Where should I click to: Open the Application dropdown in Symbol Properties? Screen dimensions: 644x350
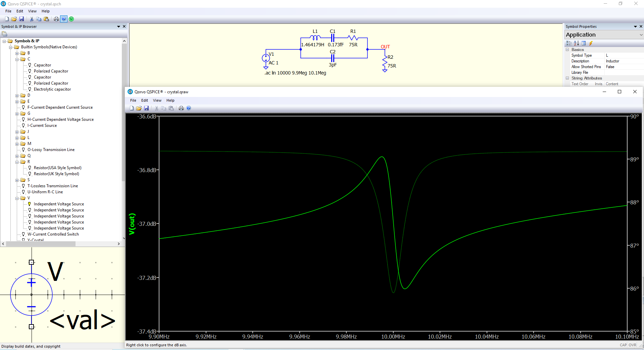641,35
